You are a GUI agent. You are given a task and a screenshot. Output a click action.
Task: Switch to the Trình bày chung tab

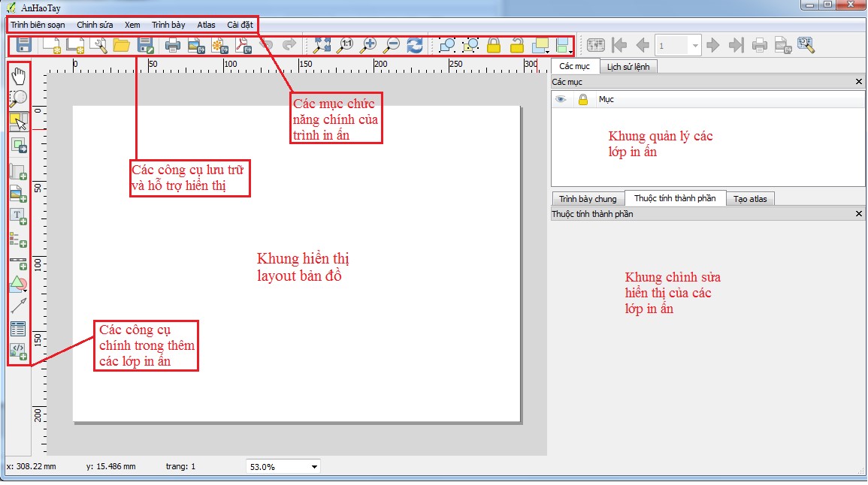pyautogui.click(x=588, y=199)
